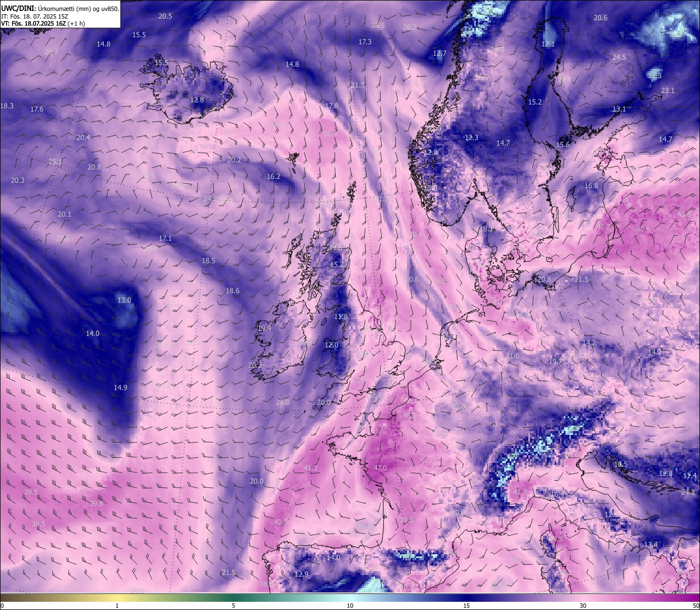Click the 20.4 value label
700x610 pixels.
tap(83, 137)
